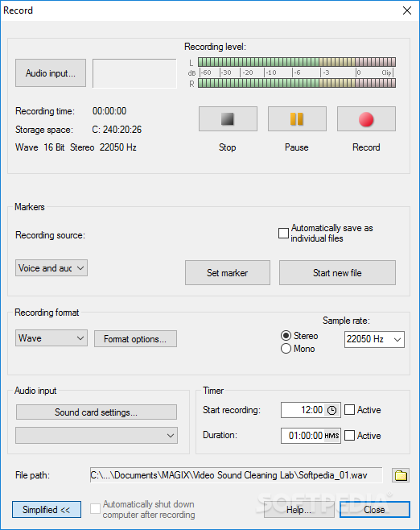Viewport: 420px width, 530px height.
Task: Click the Stop recording button
Action: (228, 119)
